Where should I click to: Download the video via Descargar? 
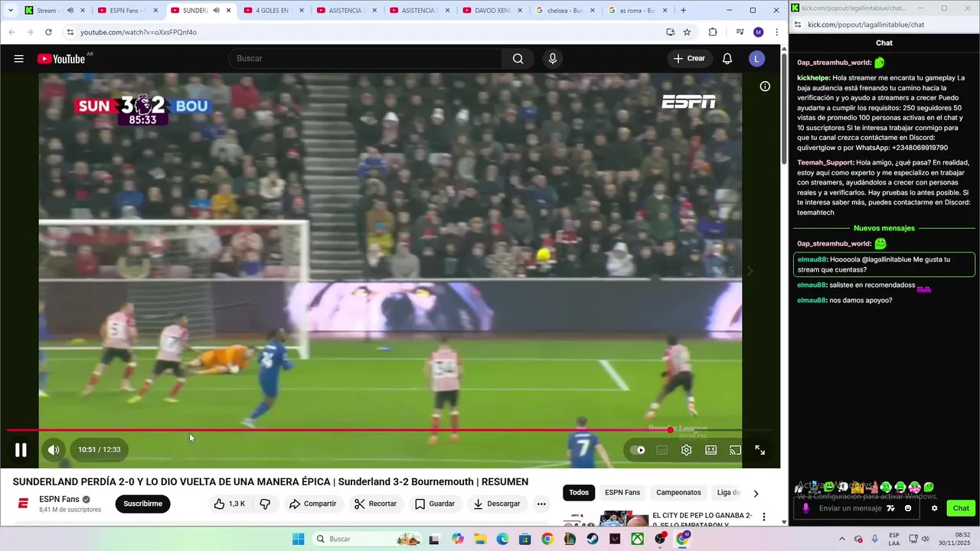pyautogui.click(x=497, y=504)
